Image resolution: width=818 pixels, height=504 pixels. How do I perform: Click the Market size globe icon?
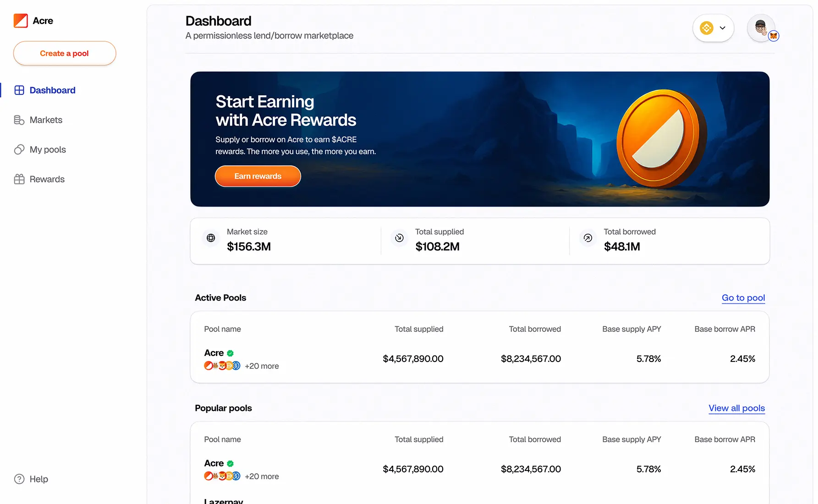pyautogui.click(x=211, y=238)
